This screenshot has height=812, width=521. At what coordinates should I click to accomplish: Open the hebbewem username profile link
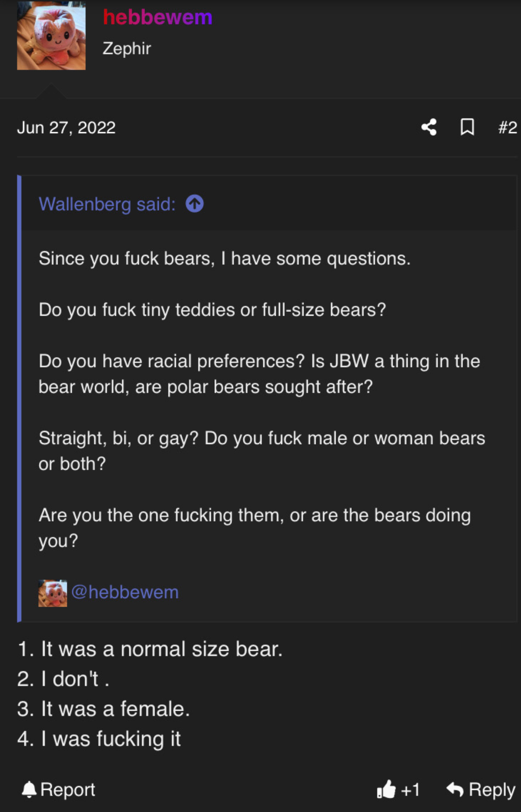point(157,17)
